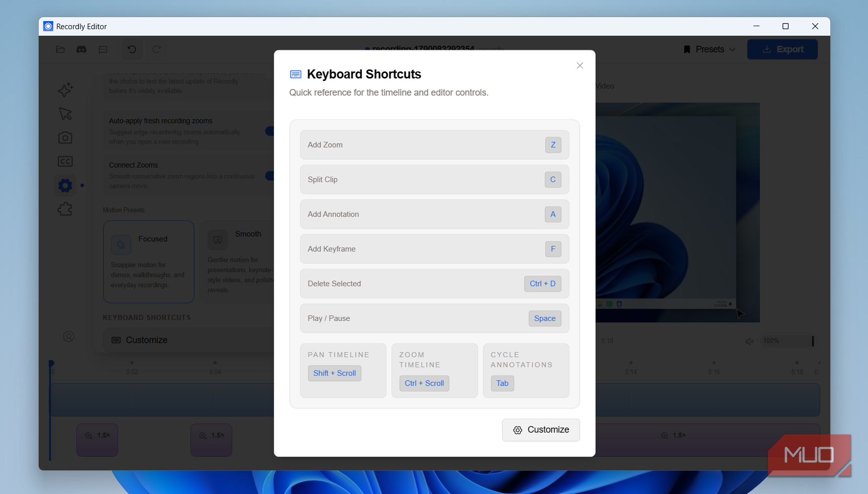Click the Redo arrow in the toolbar
This screenshot has height=494, width=868.
pos(157,49)
